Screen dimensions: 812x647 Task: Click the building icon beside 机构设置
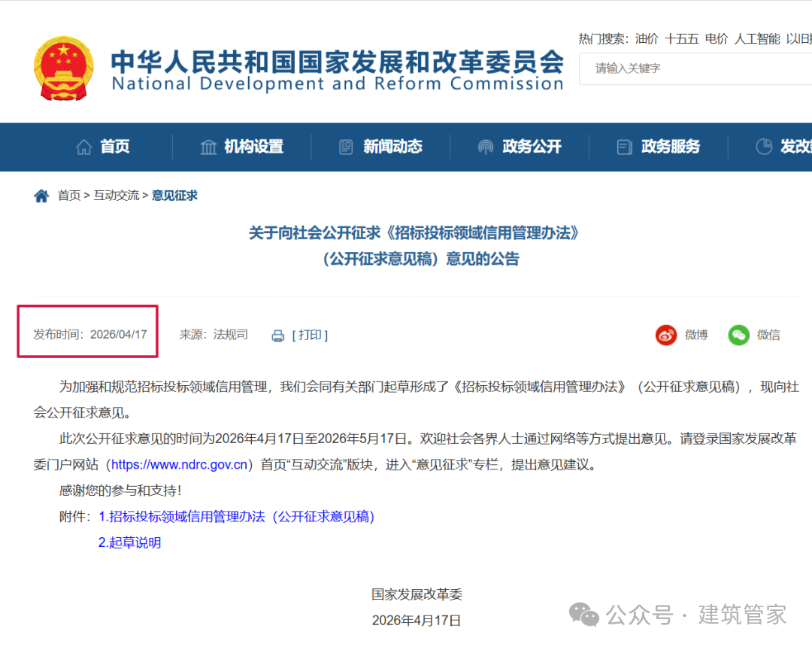208,146
